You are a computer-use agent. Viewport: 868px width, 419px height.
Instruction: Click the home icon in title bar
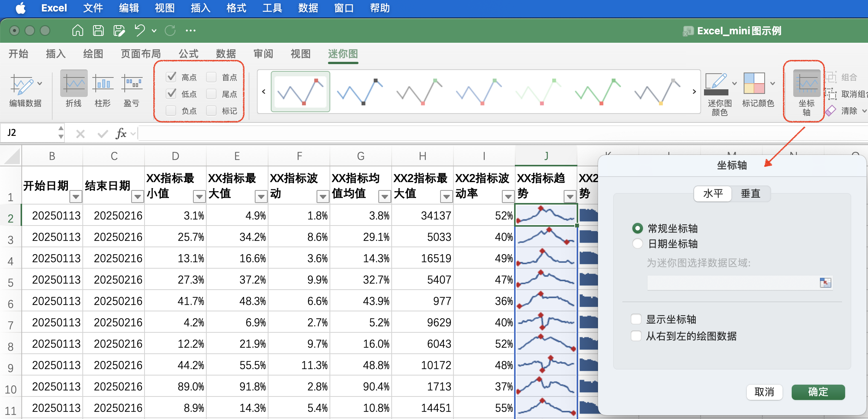pyautogui.click(x=78, y=31)
